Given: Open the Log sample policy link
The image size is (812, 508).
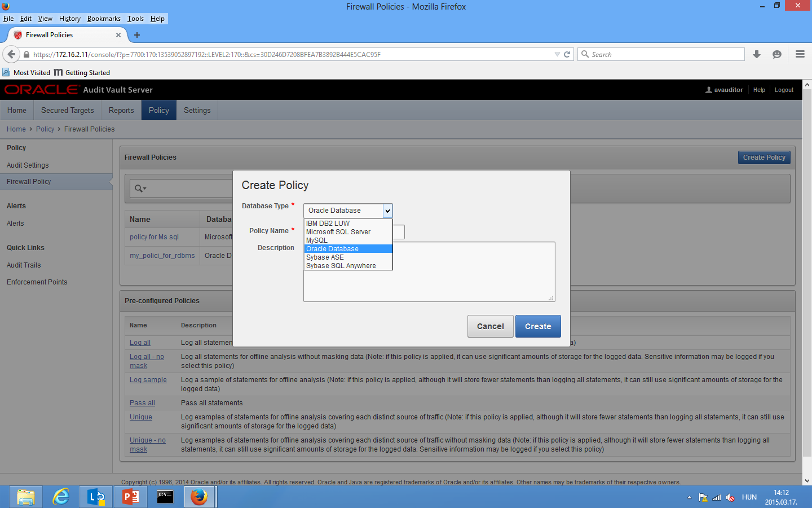Looking at the screenshot, I should (x=148, y=380).
